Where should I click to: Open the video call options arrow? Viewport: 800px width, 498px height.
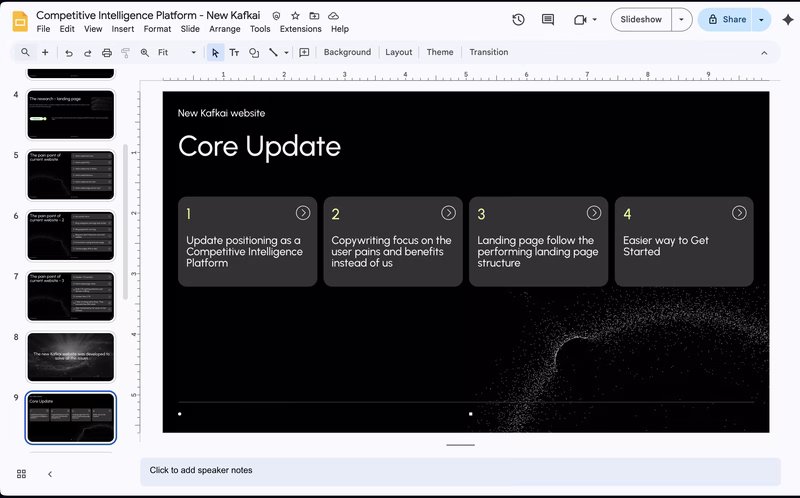pyautogui.click(x=595, y=19)
